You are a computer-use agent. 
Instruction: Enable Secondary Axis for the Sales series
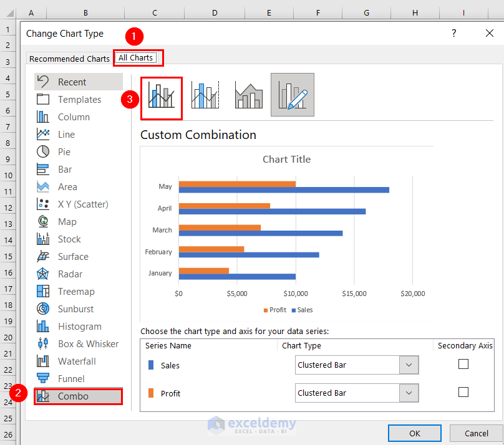click(x=463, y=363)
